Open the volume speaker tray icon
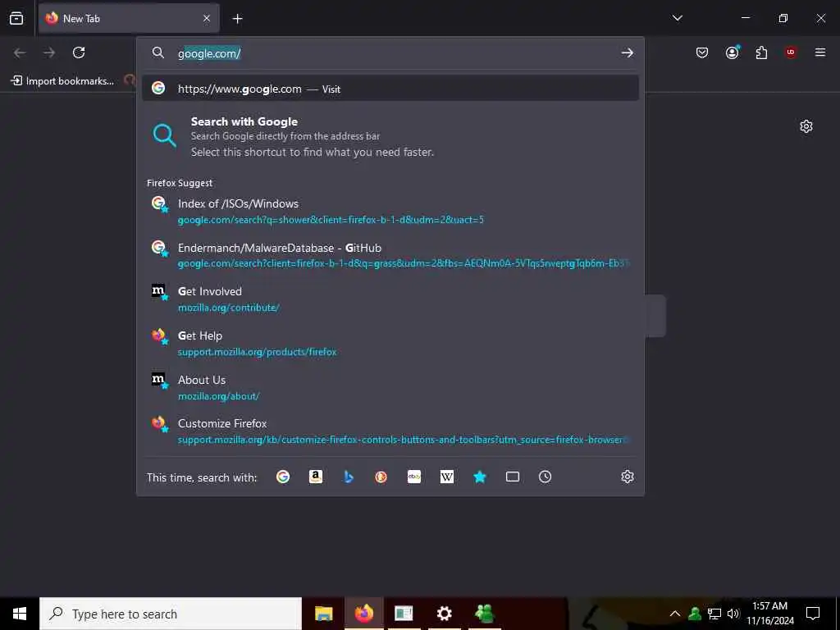Image resolution: width=840 pixels, height=630 pixels. [733, 614]
